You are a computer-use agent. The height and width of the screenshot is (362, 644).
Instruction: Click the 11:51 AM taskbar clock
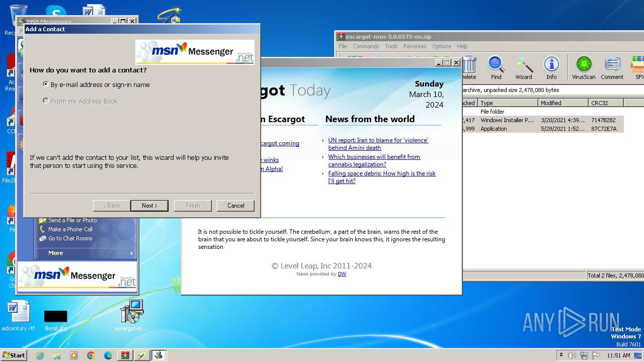(618, 355)
